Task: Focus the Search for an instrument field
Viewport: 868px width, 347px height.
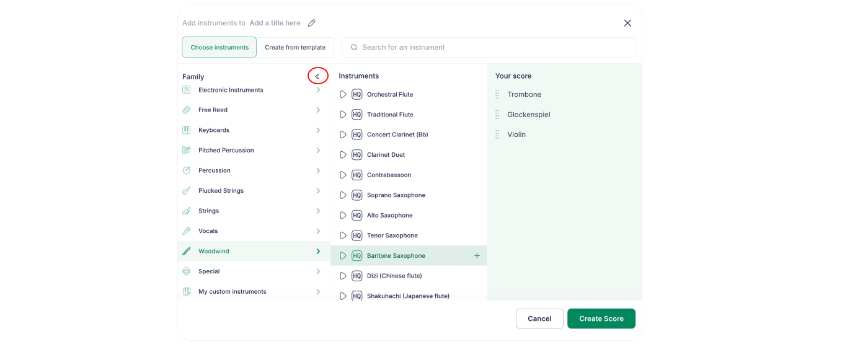Action: (x=490, y=48)
